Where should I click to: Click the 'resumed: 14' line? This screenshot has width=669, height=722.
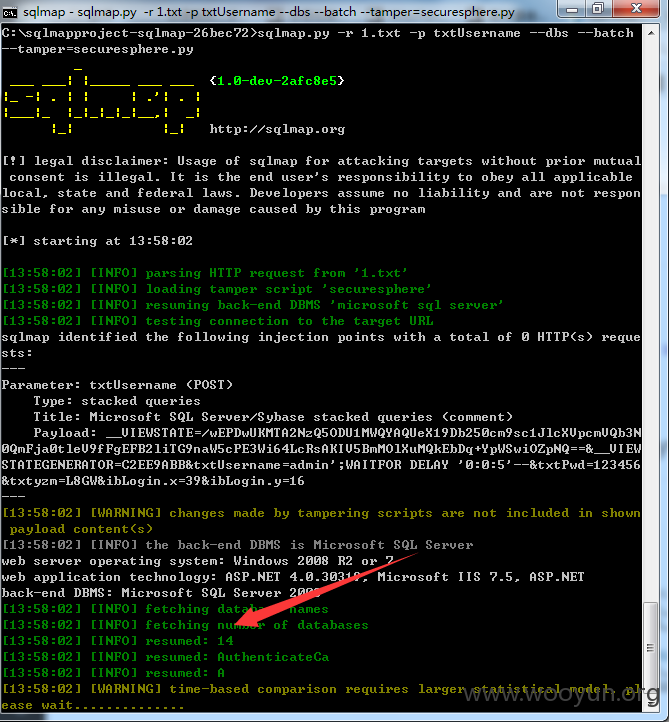coord(117,641)
